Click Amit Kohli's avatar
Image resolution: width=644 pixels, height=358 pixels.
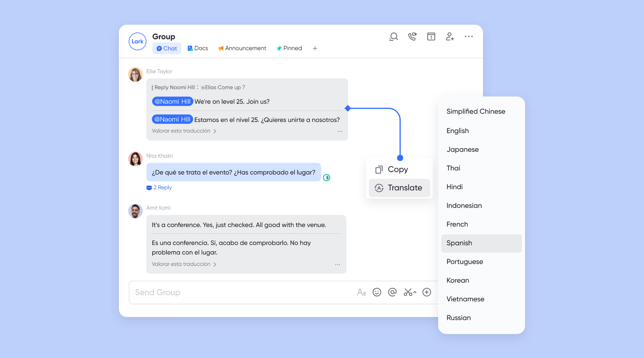pyautogui.click(x=135, y=211)
